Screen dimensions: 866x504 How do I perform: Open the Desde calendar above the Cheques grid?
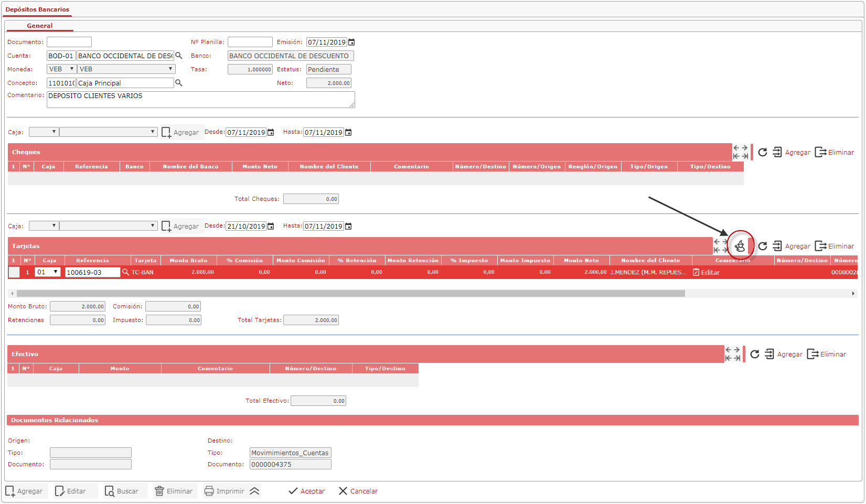point(271,132)
